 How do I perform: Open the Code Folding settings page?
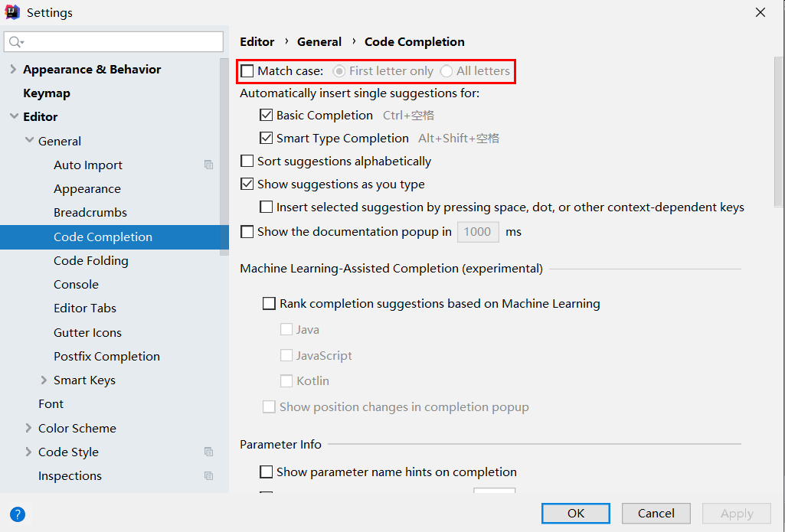pyautogui.click(x=91, y=261)
